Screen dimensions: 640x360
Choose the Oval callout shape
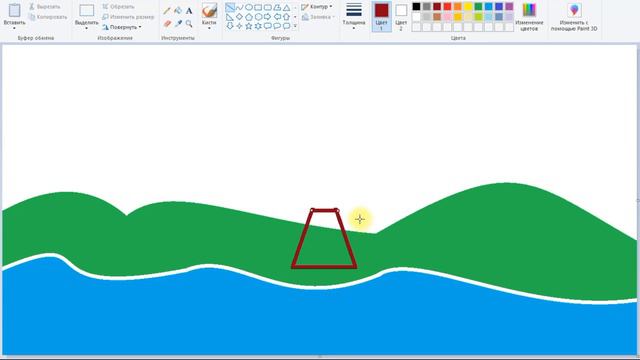click(x=277, y=26)
